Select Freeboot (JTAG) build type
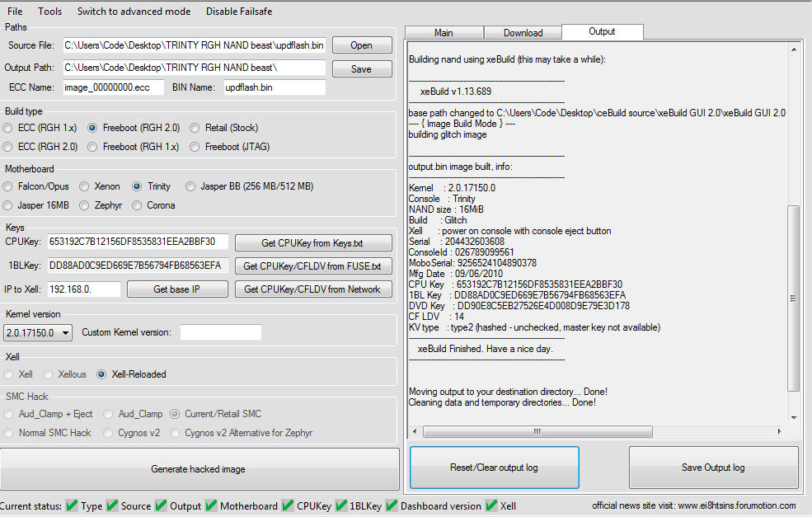 [230, 147]
